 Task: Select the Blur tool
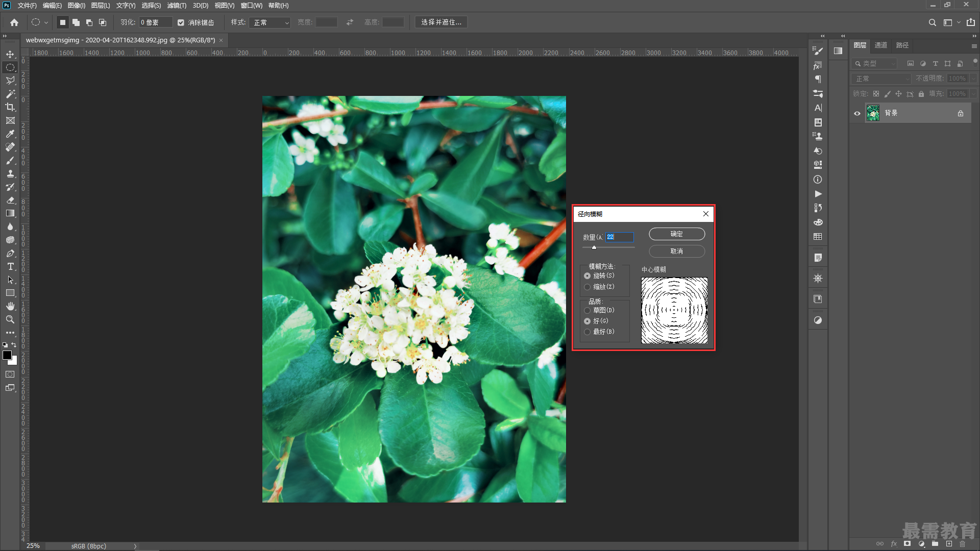(10, 227)
